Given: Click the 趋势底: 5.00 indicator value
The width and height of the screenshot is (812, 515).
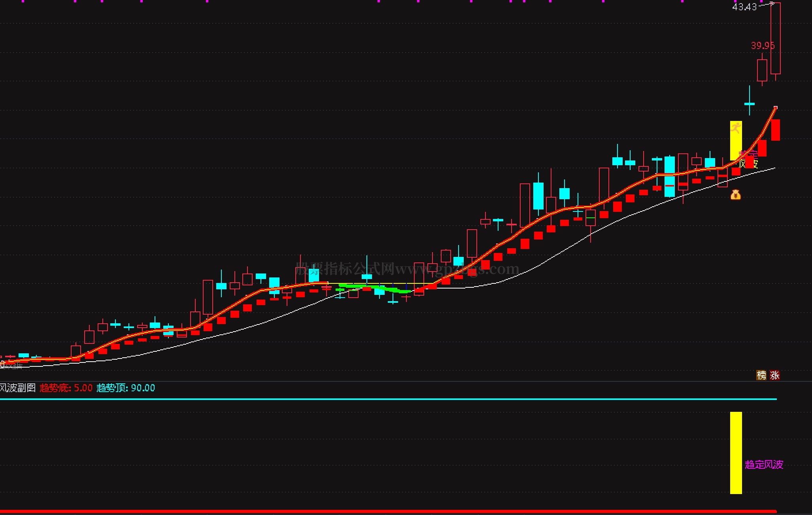Looking at the screenshot, I should pos(66,388).
